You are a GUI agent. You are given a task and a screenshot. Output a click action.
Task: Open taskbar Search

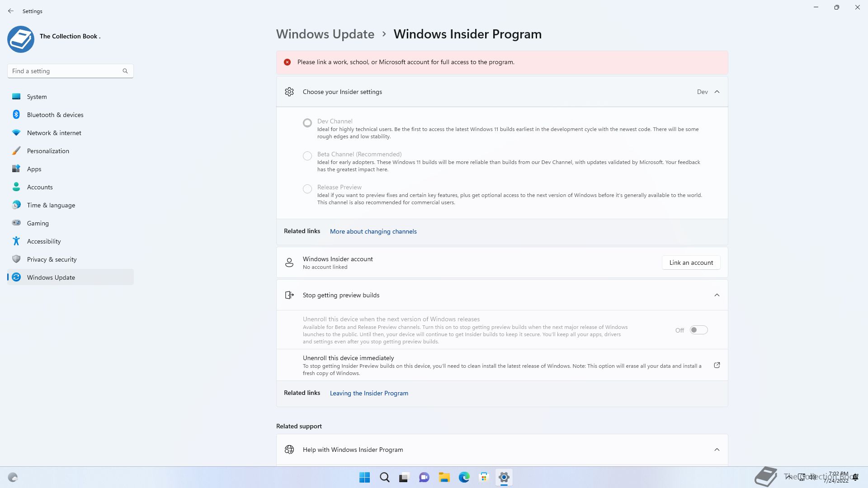point(384,477)
